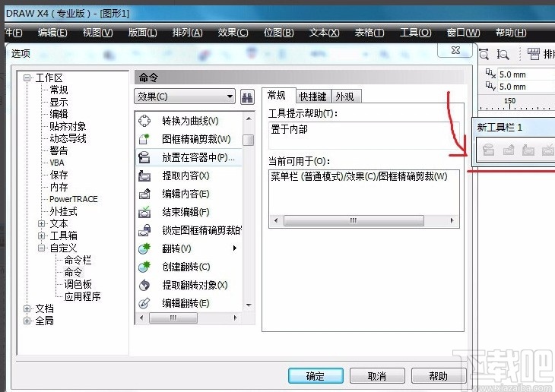Select the Convert to Curves (转换为曲线) icon
This screenshot has height=392, width=555.
[144, 121]
